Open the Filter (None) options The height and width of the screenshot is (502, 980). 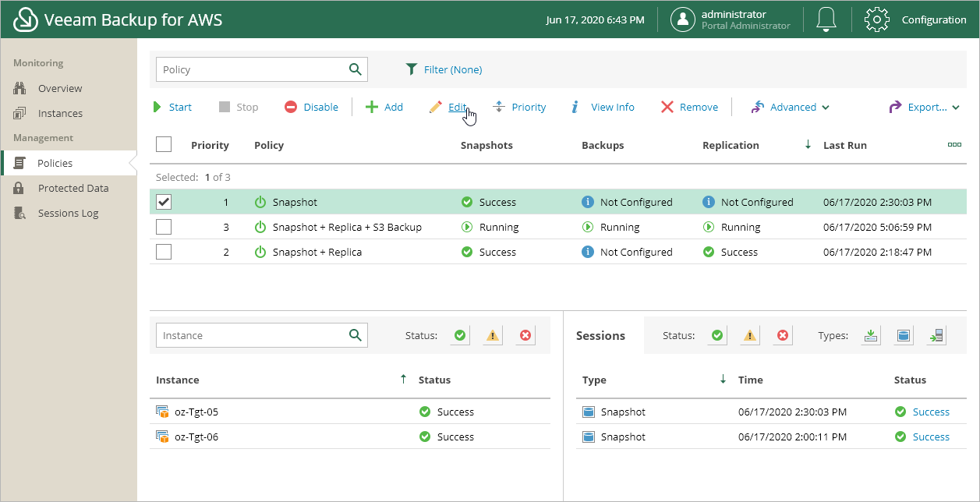444,69
